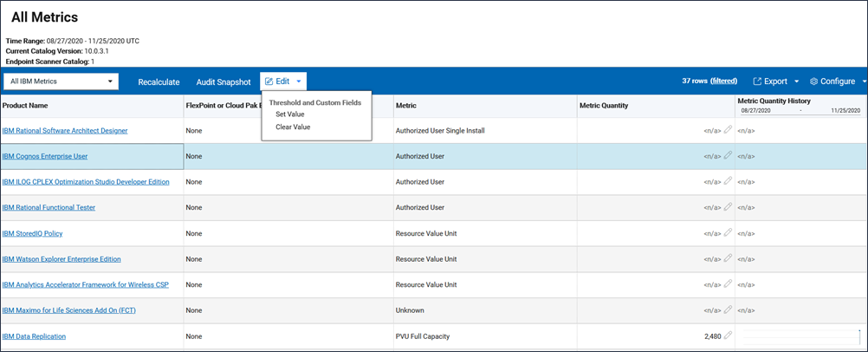Open the filtered rows link
The image size is (868, 352).
(724, 81)
